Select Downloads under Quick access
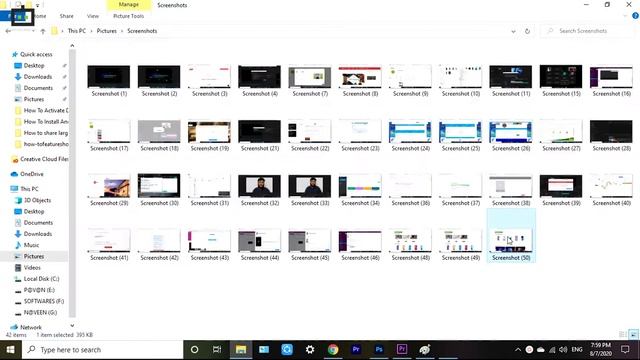640x360 pixels. pos(38,77)
